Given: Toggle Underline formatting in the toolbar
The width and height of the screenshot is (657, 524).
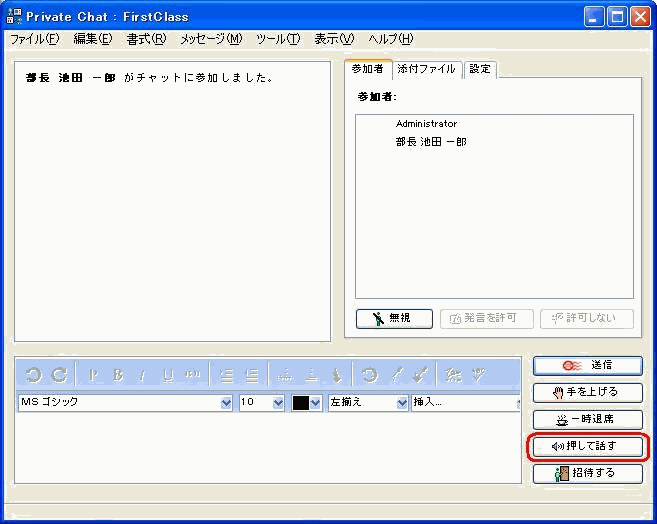Looking at the screenshot, I should [167, 375].
